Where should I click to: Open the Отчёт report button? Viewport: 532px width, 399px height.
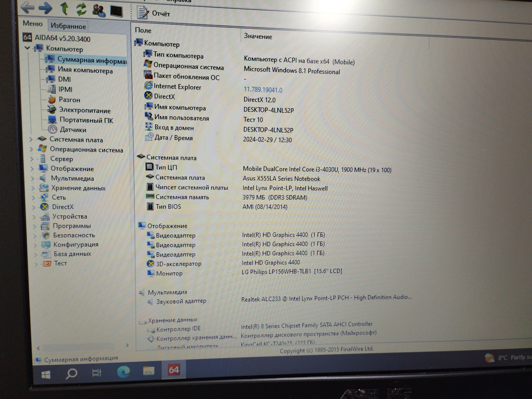(x=154, y=13)
